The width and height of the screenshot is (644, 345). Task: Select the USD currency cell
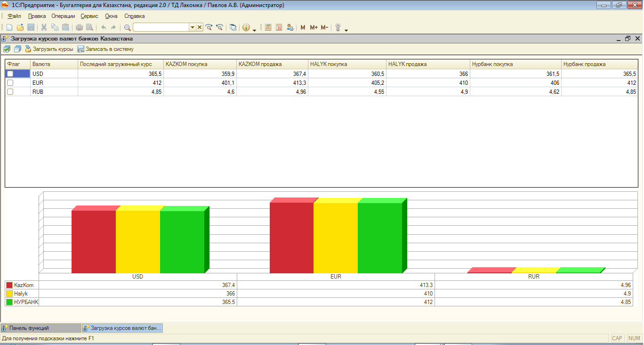54,74
